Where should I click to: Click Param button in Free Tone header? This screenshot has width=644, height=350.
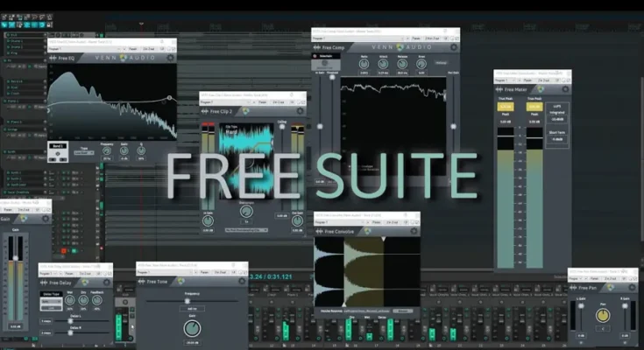(204, 272)
